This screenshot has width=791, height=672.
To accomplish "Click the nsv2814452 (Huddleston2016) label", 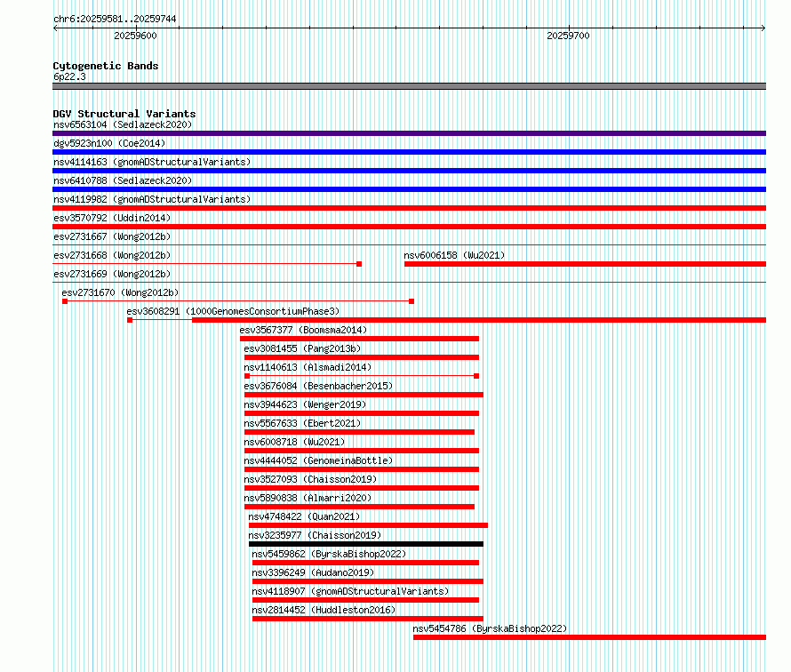I will point(324,610).
